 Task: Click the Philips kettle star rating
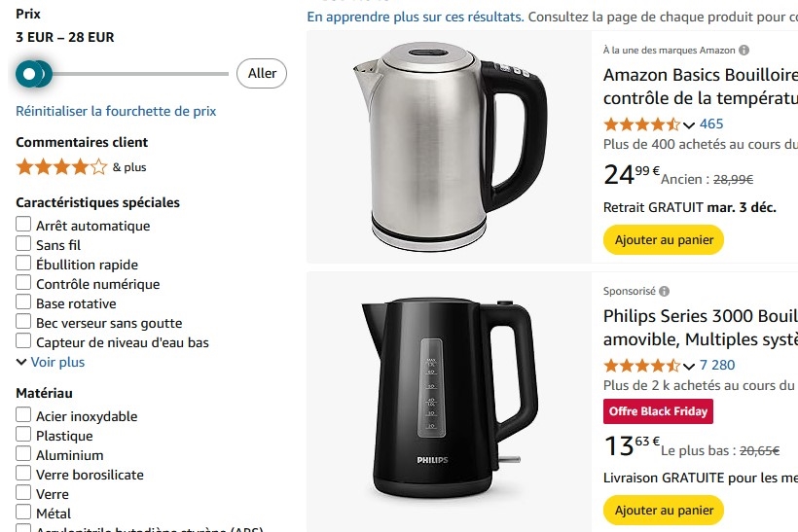pos(641,366)
